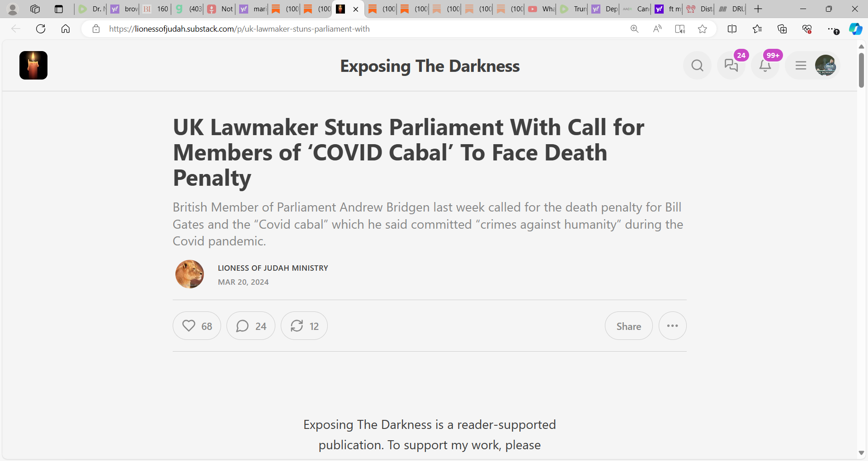Switch to the '160' tab
868x461 pixels.
pyautogui.click(x=156, y=9)
